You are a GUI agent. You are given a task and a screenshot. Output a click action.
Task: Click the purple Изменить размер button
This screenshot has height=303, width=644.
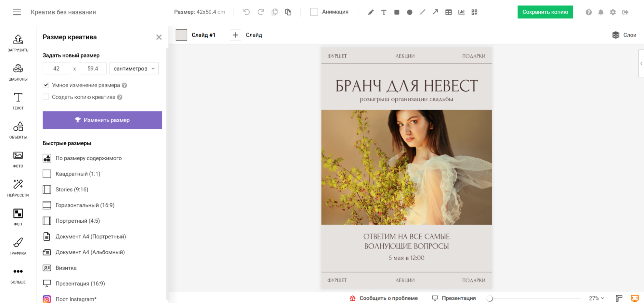click(102, 120)
